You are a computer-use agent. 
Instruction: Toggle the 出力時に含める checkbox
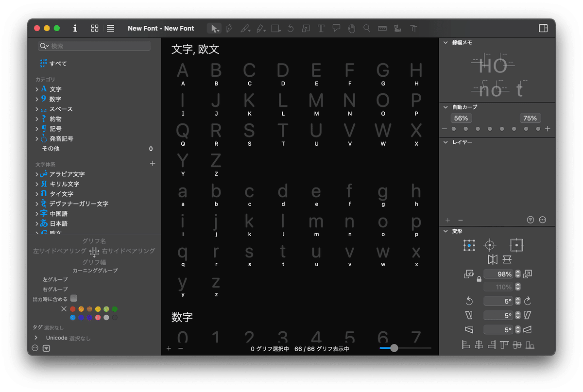click(74, 298)
